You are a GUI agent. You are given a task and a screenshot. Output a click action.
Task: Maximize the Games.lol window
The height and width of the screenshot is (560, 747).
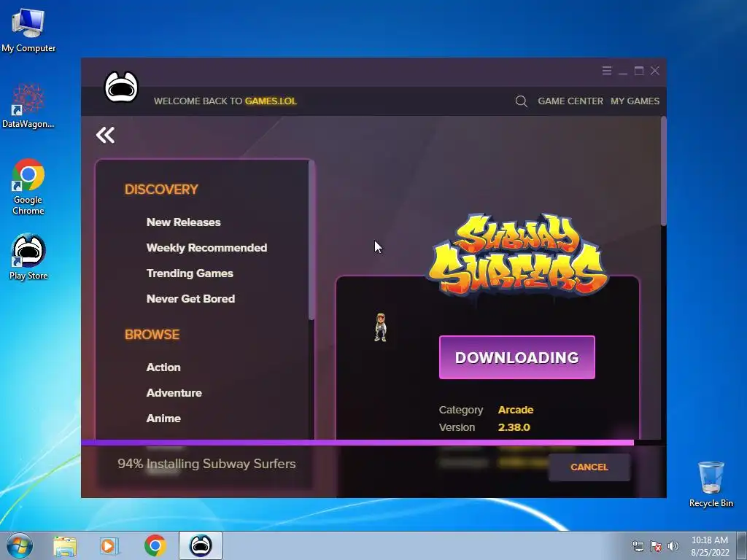(639, 71)
